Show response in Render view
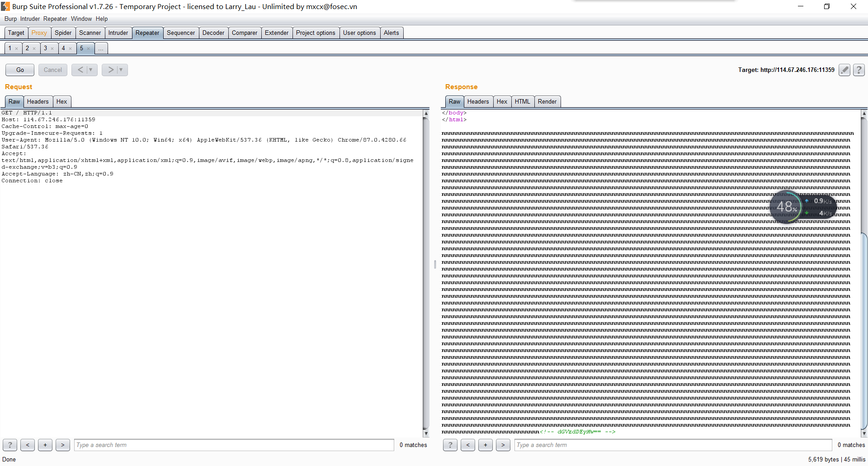This screenshot has width=868, height=466. point(547,101)
